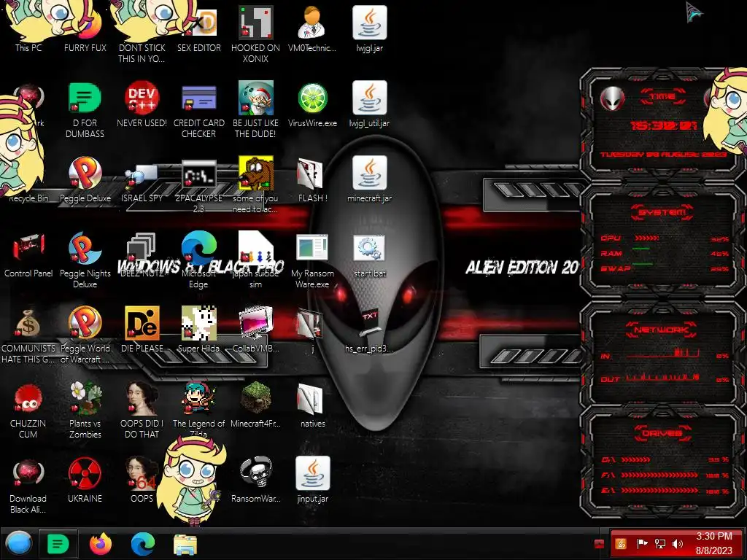The height and width of the screenshot is (560, 747).
Task: Launch Plants vs Zombies shortcut
Action: (x=86, y=398)
